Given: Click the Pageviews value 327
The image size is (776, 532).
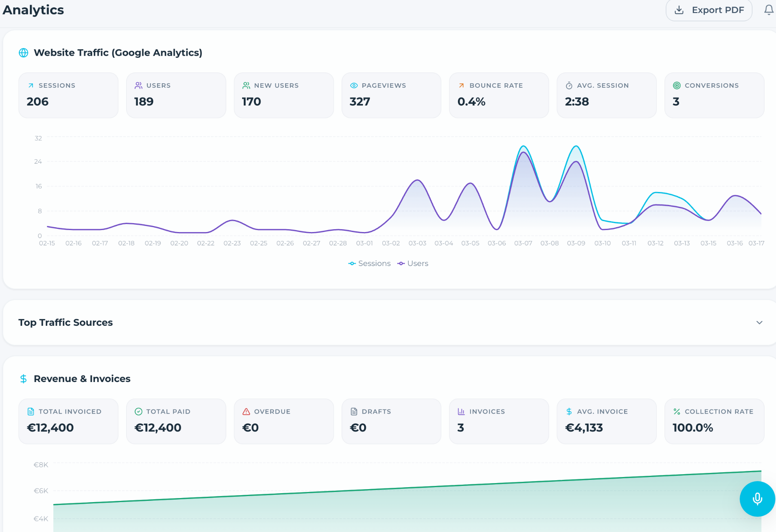Looking at the screenshot, I should 360,101.
